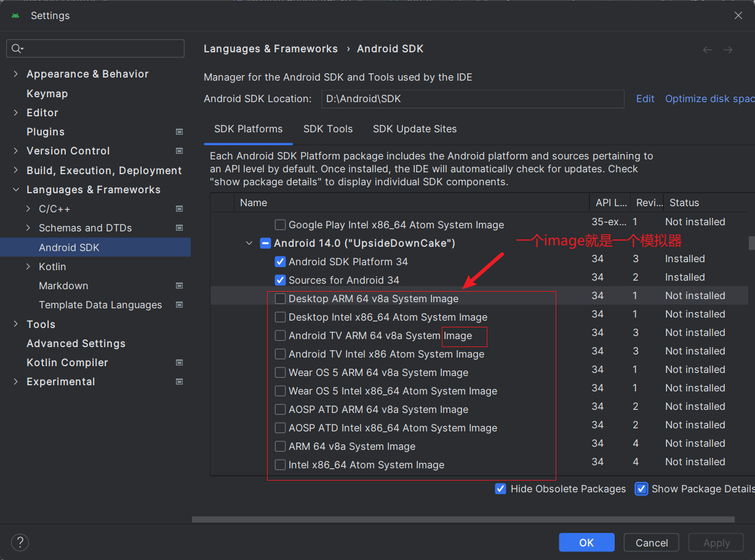Image resolution: width=755 pixels, height=560 pixels.
Task: Click the help question mark icon
Action: 20,542
